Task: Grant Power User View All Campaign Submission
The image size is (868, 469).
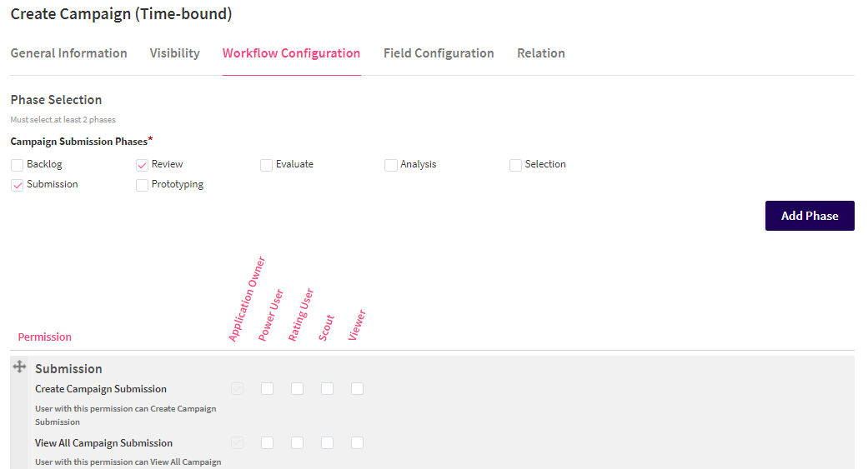Action: coord(268,443)
